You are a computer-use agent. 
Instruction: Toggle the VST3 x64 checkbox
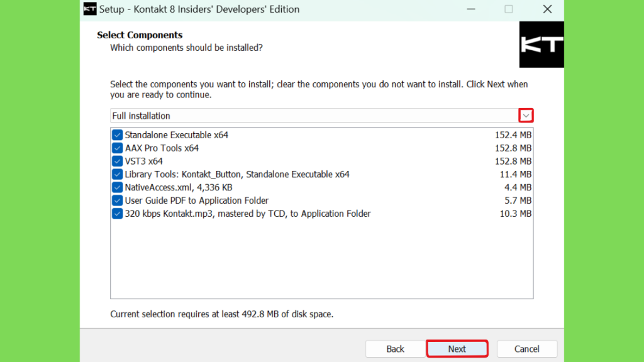coord(117,162)
